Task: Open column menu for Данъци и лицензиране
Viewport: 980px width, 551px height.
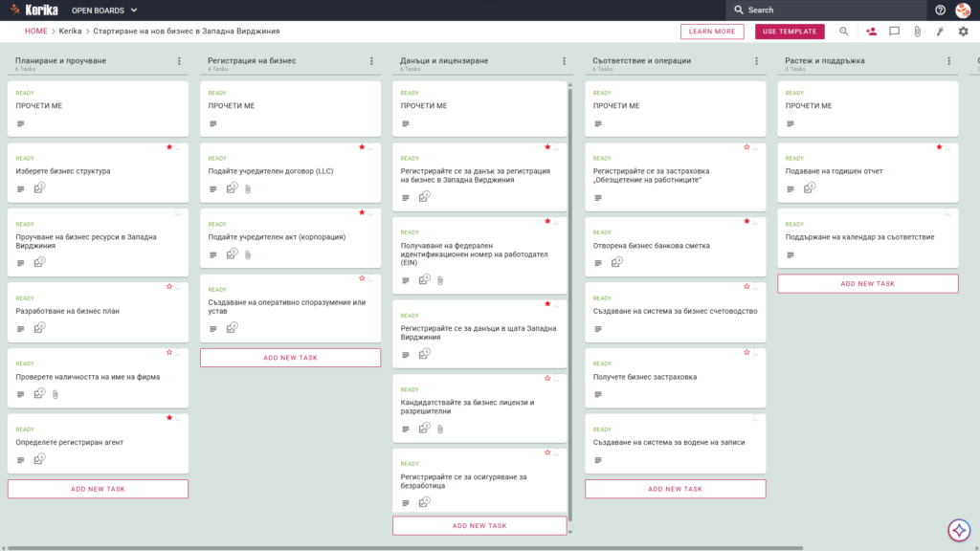Action: 565,61
